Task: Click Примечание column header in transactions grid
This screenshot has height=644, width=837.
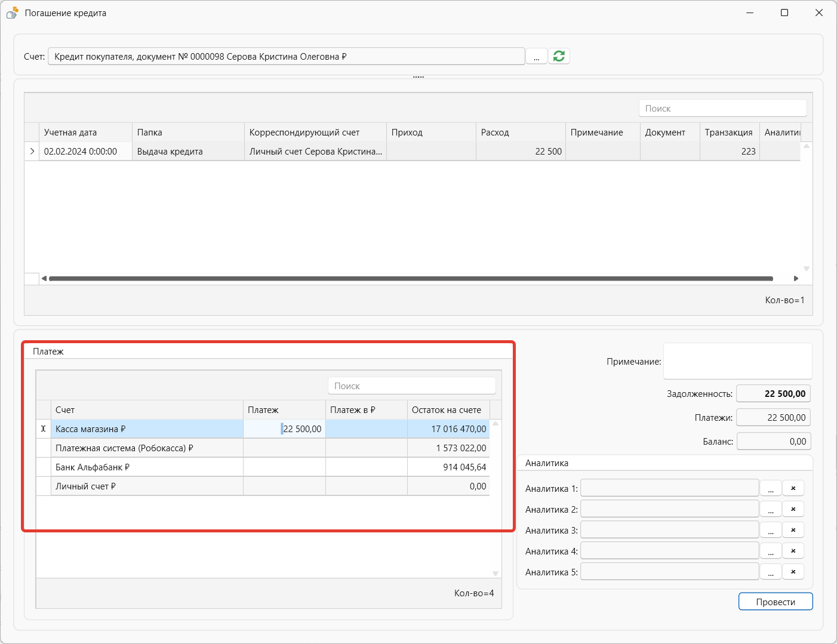Action: click(603, 132)
